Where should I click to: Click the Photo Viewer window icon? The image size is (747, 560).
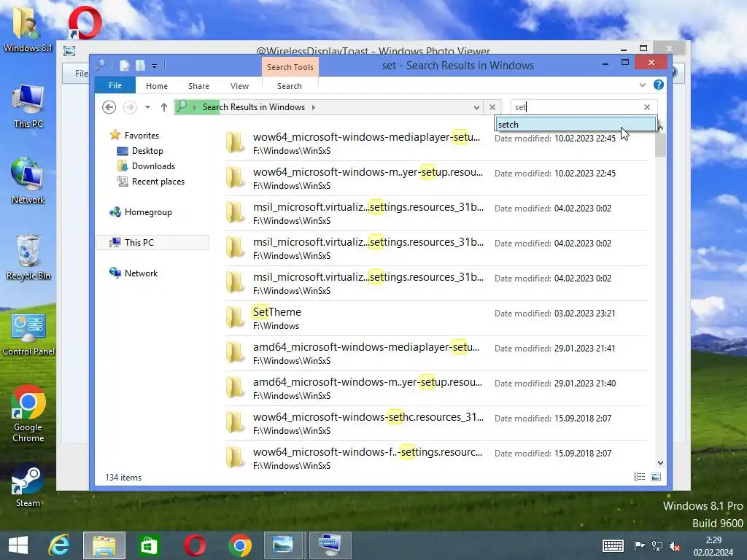coord(69,50)
